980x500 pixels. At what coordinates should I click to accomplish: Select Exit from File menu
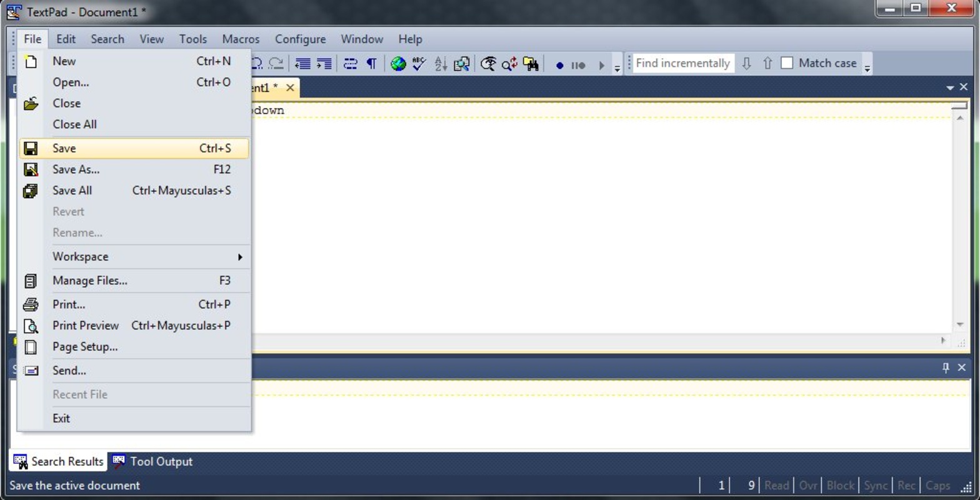(x=134, y=418)
